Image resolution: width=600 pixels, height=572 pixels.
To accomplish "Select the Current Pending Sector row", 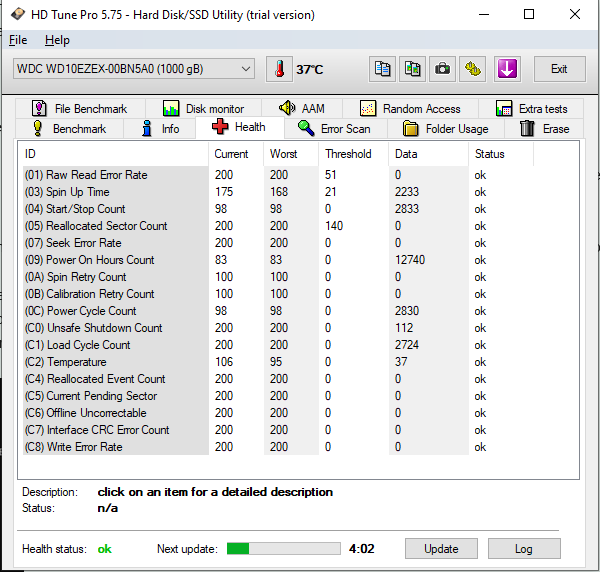I will click(278, 396).
